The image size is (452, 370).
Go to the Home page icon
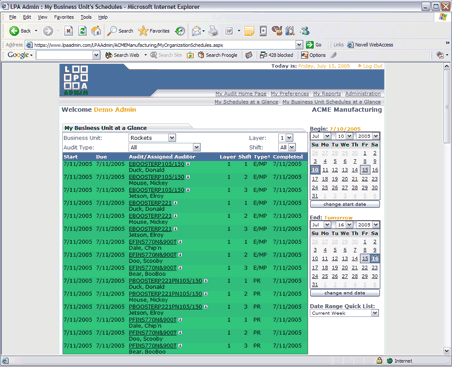[x=96, y=31]
